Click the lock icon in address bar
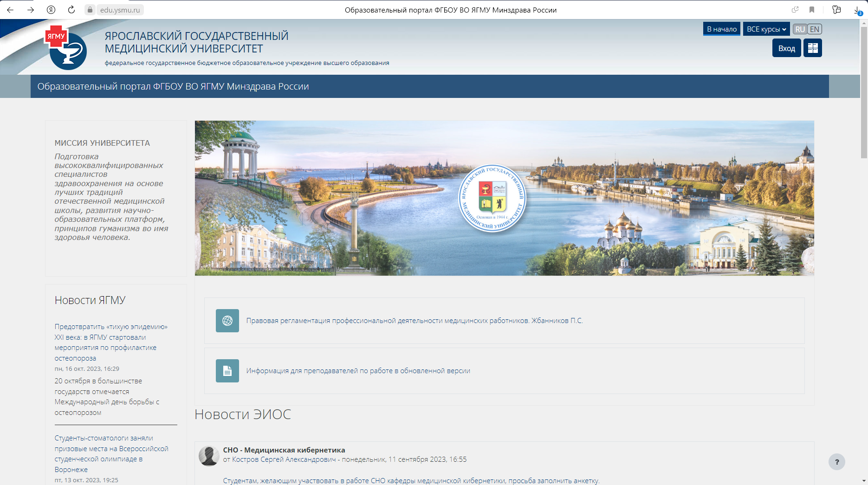Screen dimensions: 868x485 tap(90, 10)
